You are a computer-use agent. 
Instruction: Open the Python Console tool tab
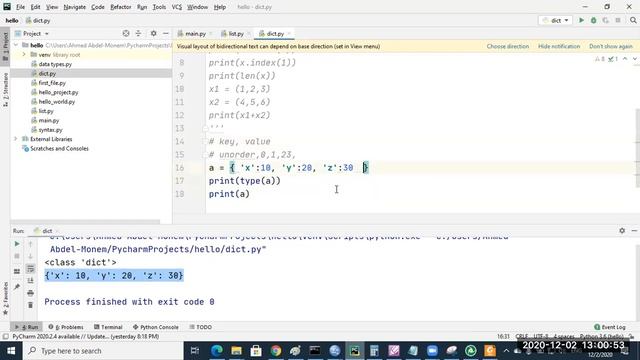(156, 327)
